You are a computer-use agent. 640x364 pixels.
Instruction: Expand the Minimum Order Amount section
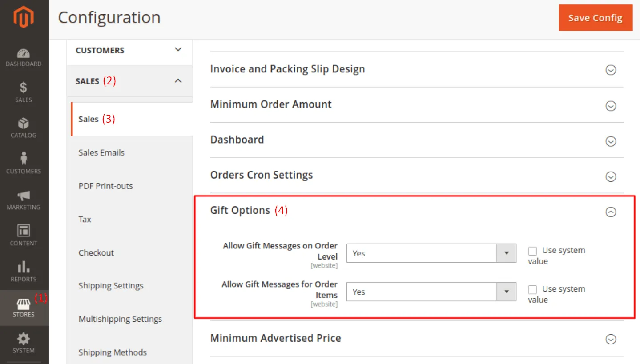click(611, 106)
